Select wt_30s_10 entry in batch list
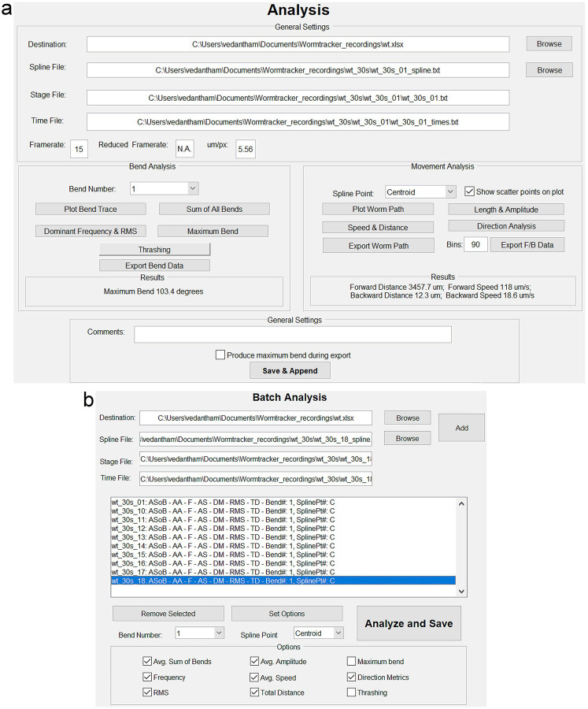This screenshot has height=709, width=588. tap(283, 511)
